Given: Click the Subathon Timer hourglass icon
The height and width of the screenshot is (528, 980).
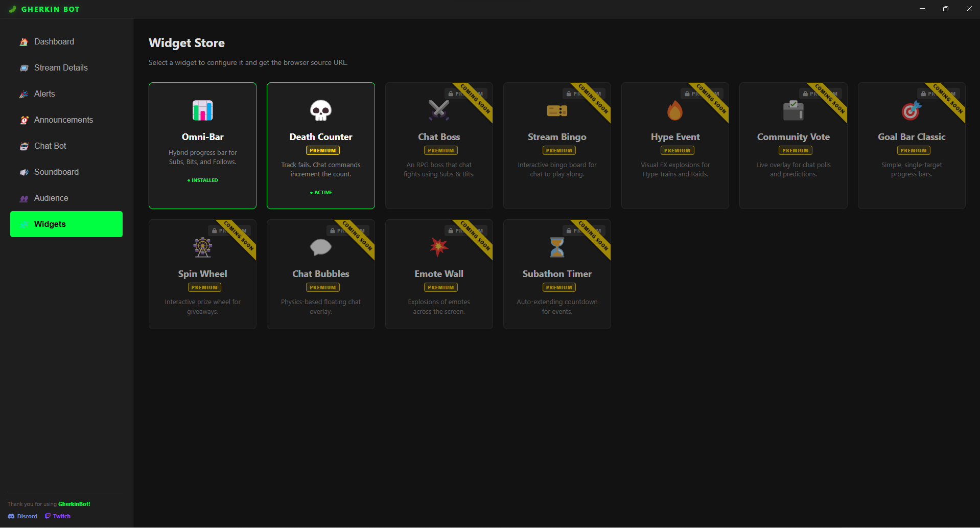Looking at the screenshot, I should [556, 247].
